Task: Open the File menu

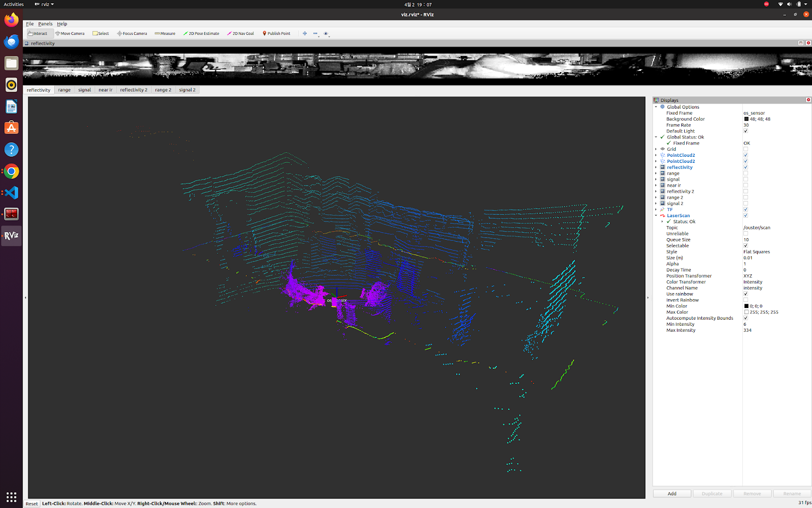Action: tap(30, 24)
